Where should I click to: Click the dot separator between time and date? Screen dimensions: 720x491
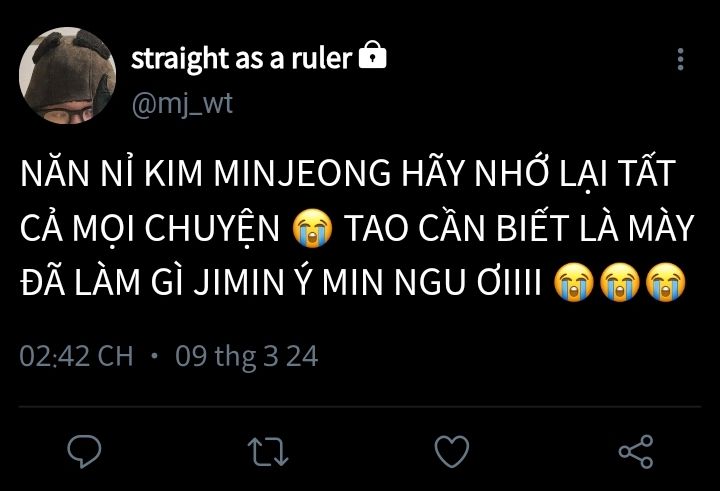[154, 356]
